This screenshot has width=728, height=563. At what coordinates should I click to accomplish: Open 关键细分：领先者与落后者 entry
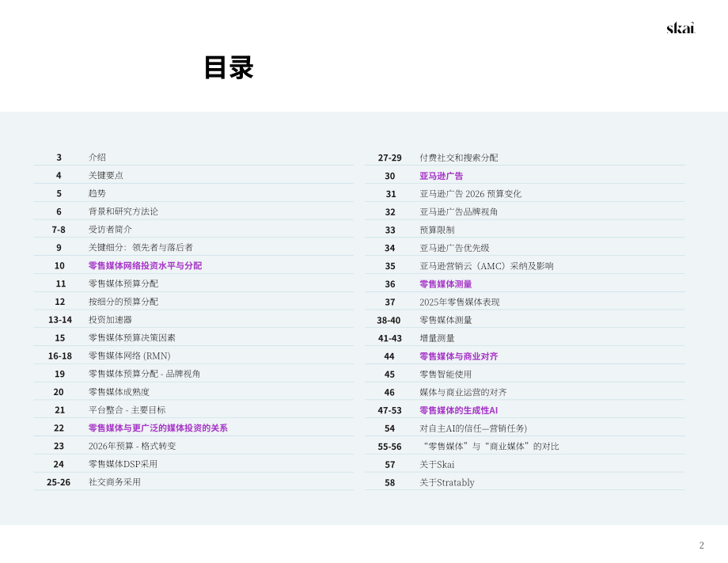[x=141, y=248]
